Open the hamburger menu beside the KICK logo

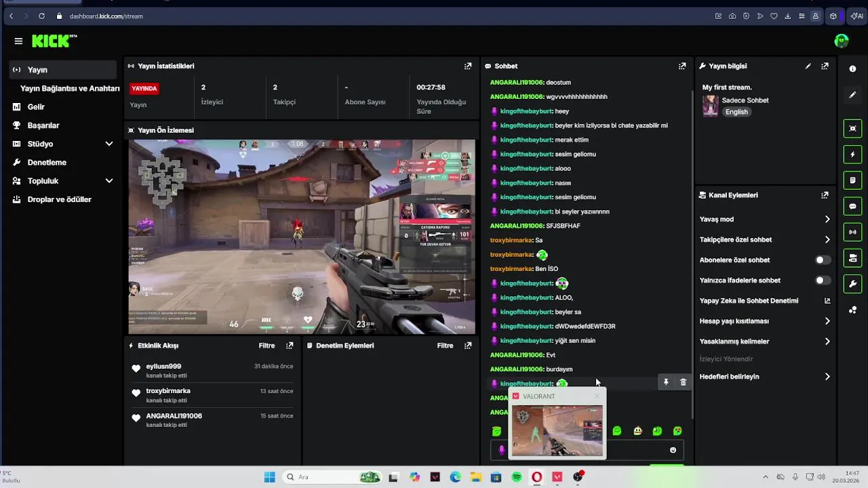18,41
